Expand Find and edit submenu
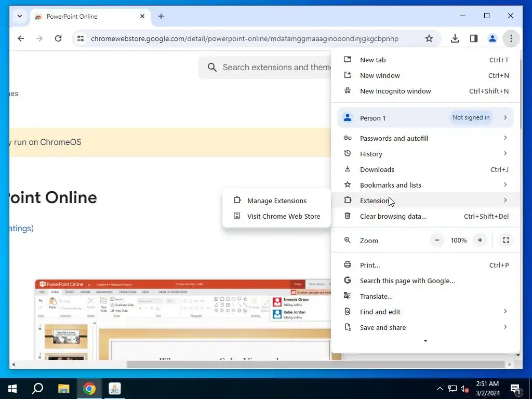The width and height of the screenshot is (532, 399). [x=425, y=312]
